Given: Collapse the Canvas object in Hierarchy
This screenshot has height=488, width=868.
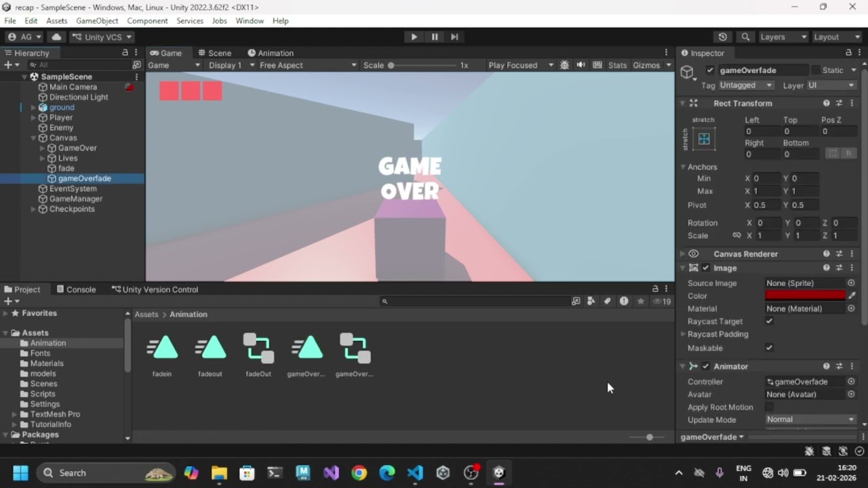Looking at the screenshot, I should pos(33,138).
